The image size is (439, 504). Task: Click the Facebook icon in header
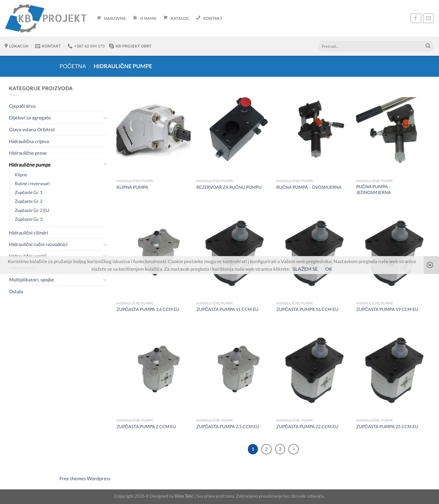pos(416,18)
